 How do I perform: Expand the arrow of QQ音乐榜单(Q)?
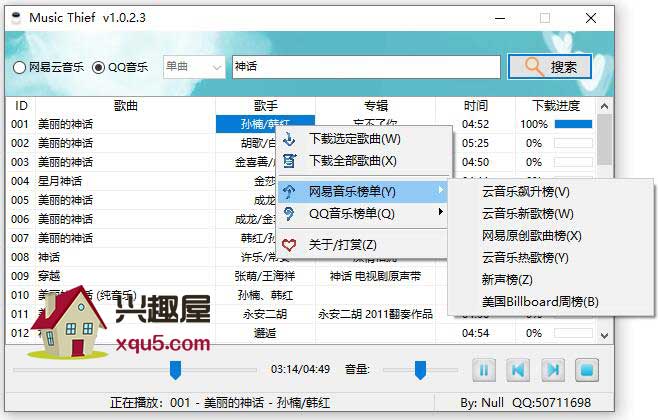[440, 211]
